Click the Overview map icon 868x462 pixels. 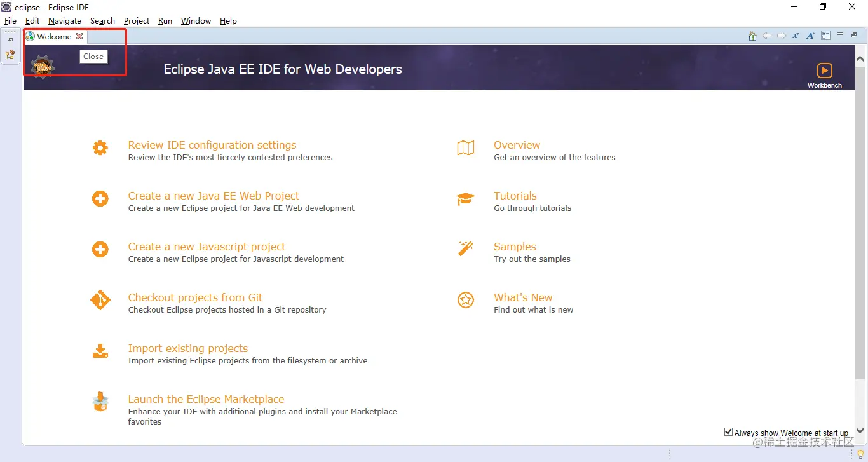coord(466,148)
